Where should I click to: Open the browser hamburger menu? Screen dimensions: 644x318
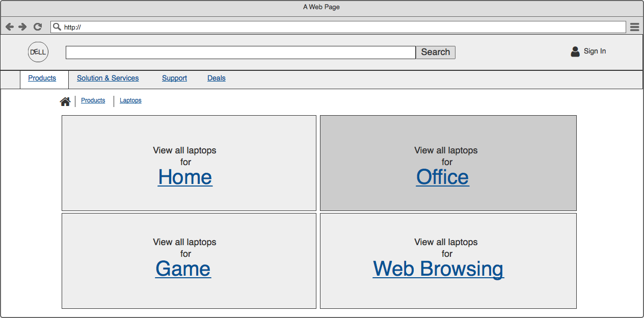[634, 27]
